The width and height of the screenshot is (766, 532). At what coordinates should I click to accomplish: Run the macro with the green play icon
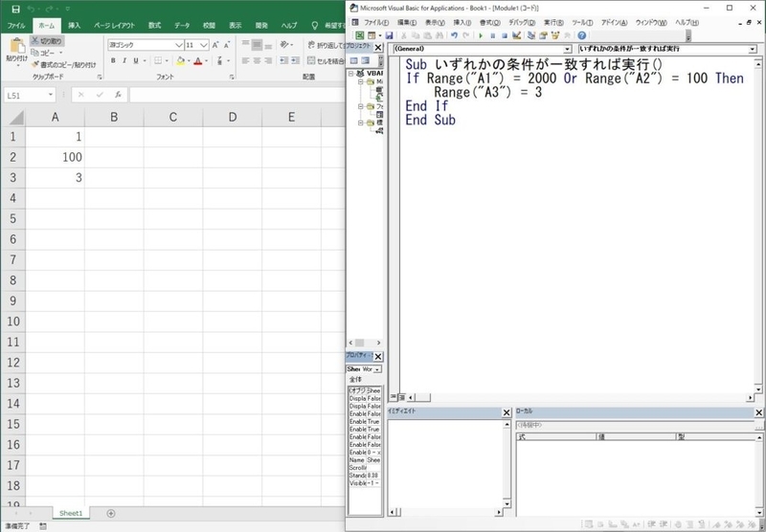(x=481, y=35)
